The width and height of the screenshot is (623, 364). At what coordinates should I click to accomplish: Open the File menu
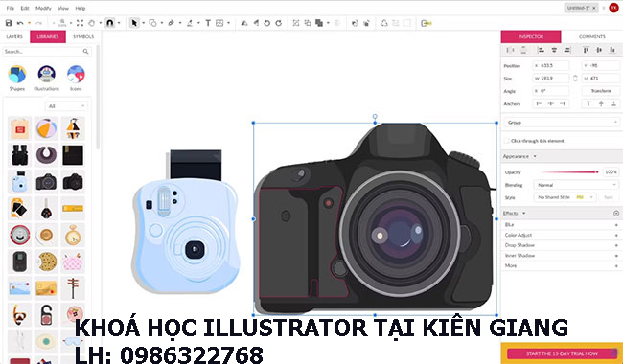coord(10,8)
